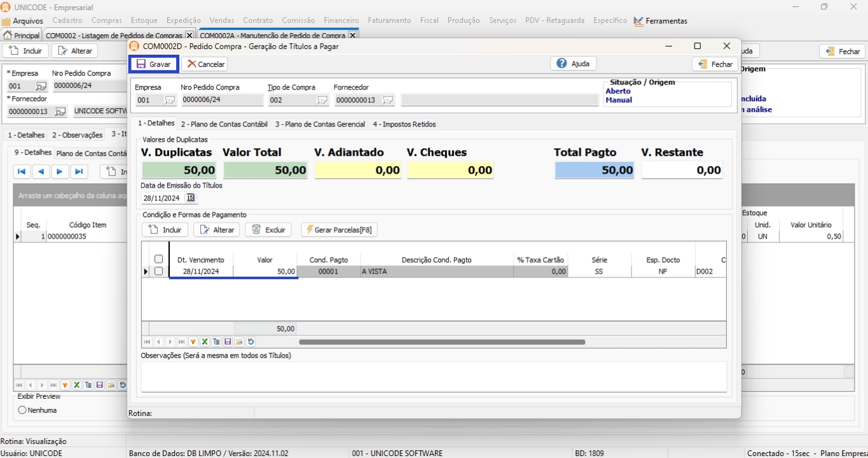Screen dimensions: 868x458
Task: Click Excluir trash button in payment conditions
Action: (268, 230)
